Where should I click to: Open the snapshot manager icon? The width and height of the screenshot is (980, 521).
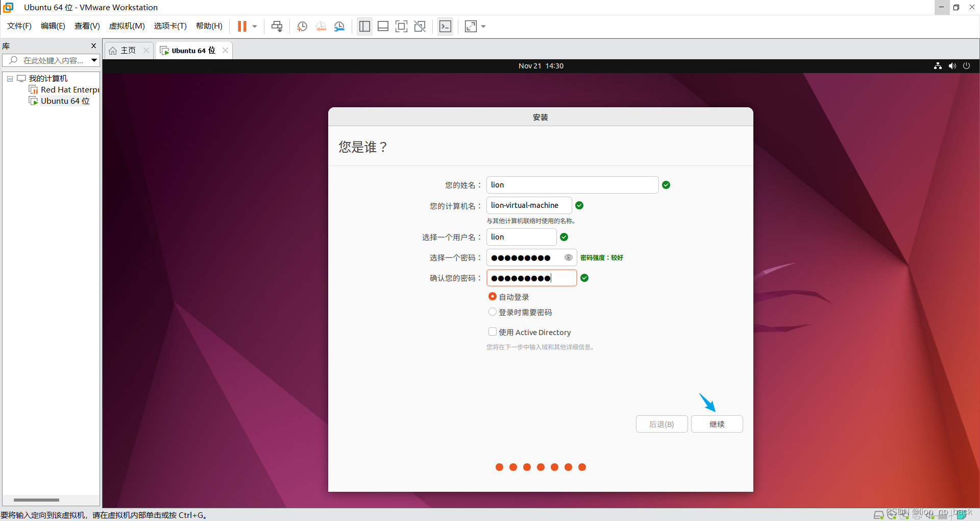point(339,27)
